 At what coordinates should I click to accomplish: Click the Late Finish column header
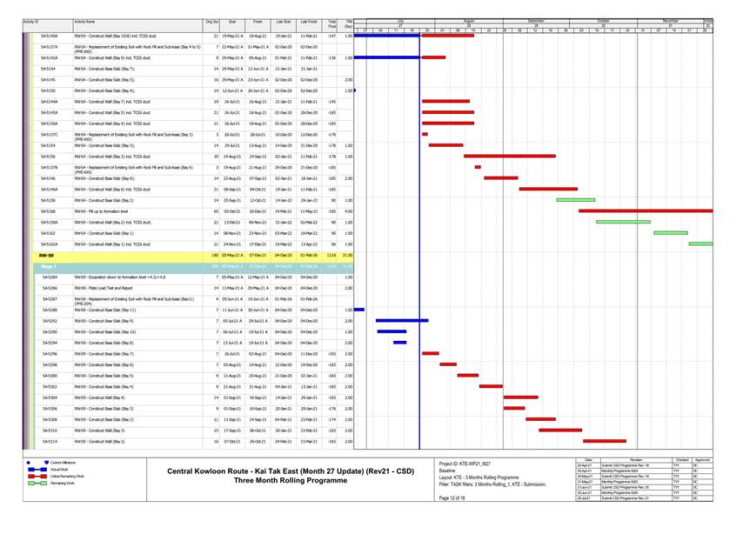tap(309, 21)
